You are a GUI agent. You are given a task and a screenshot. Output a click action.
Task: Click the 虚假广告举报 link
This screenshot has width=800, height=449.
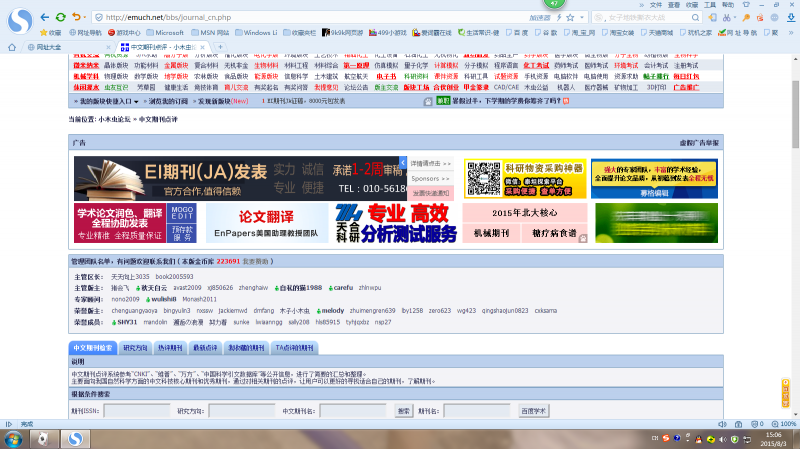(699, 143)
